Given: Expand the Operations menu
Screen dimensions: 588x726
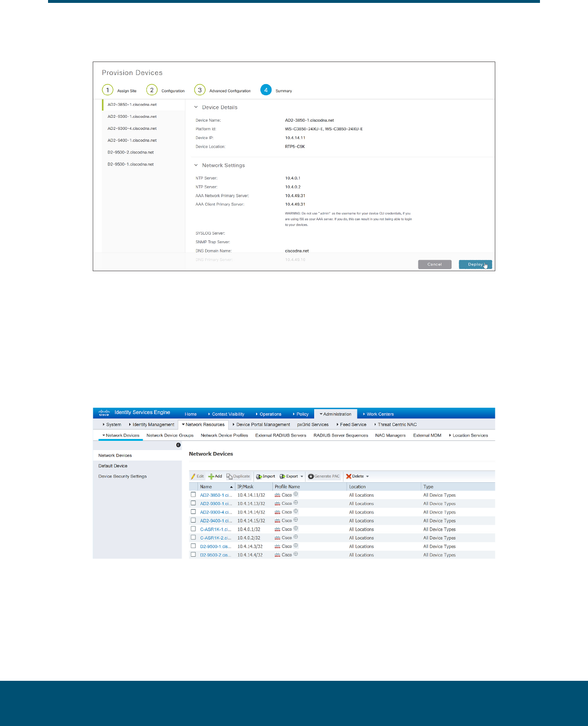Looking at the screenshot, I should [x=269, y=414].
